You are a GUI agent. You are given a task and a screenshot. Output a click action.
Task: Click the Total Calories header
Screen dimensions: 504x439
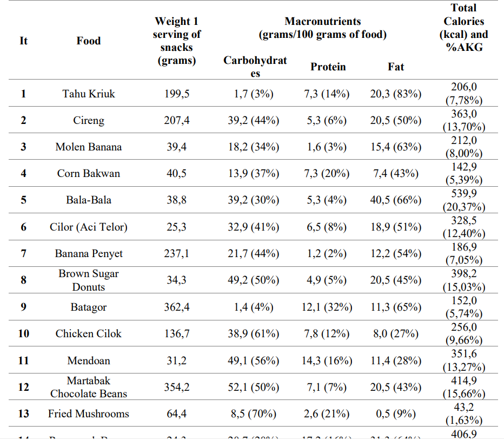click(x=463, y=27)
